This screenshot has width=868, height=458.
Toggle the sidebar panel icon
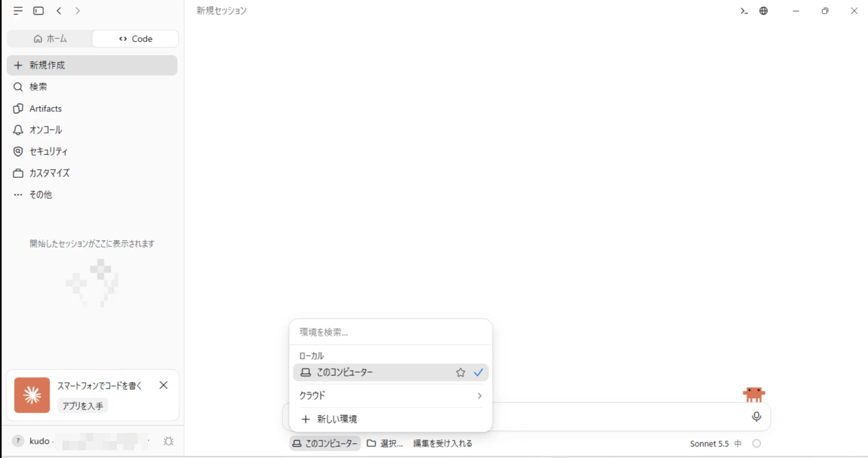(39, 11)
